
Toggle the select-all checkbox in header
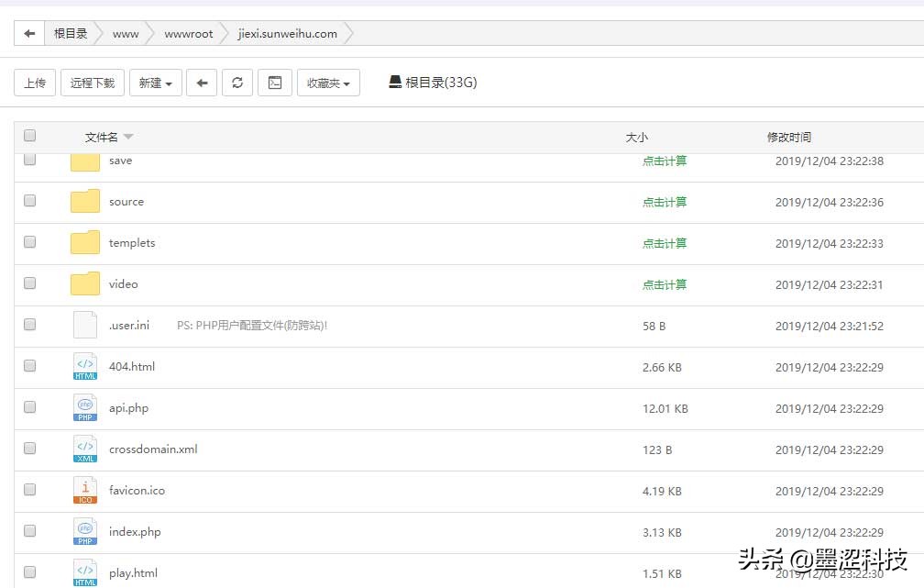[29, 136]
